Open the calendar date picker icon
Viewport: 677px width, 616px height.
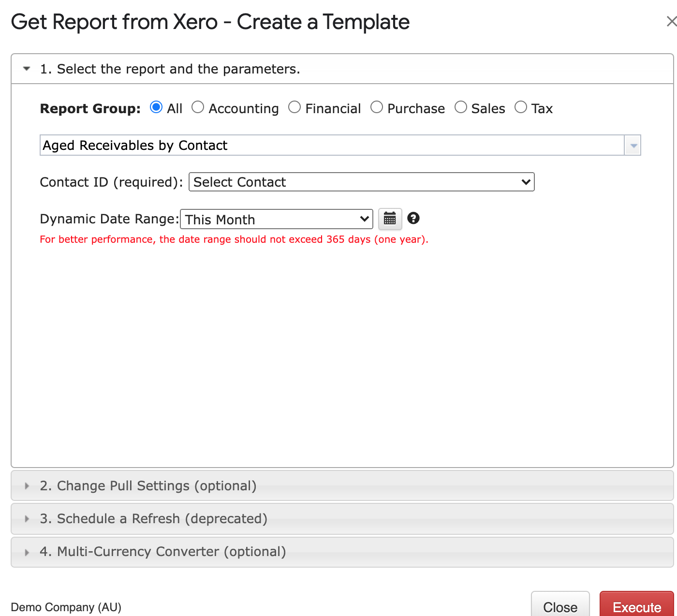coord(390,219)
